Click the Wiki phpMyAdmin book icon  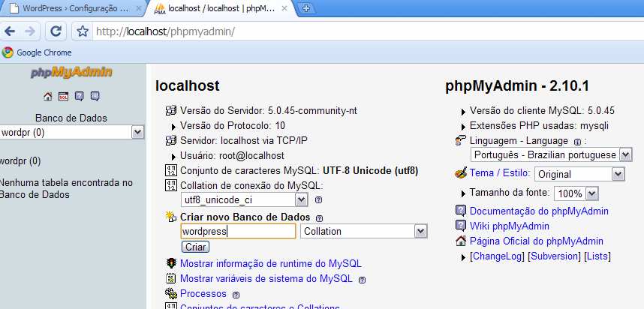pos(461,226)
